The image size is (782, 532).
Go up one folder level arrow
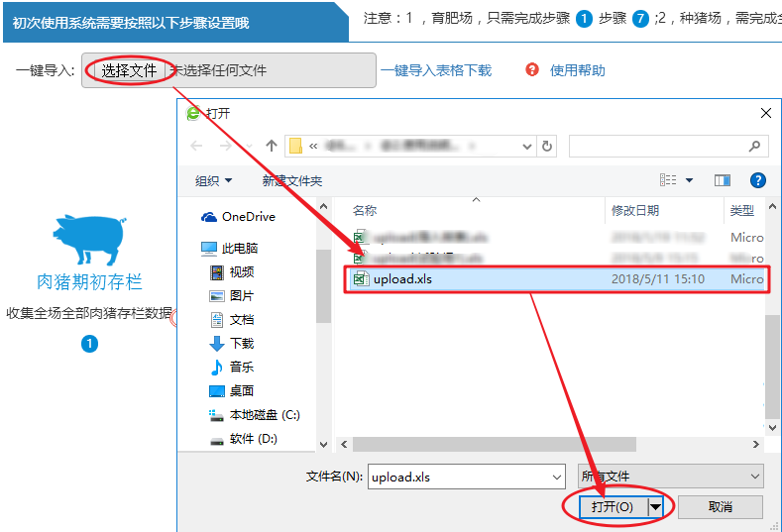point(271,146)
